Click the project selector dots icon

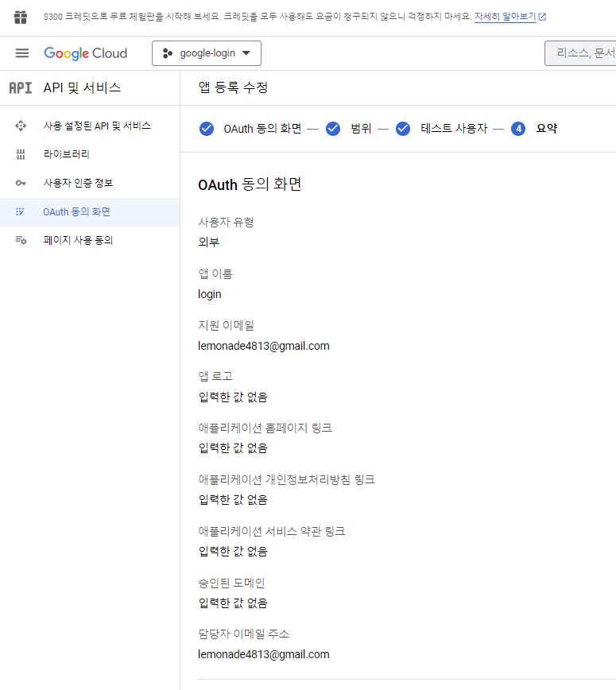pyautogui.click(x=168, y=53)
